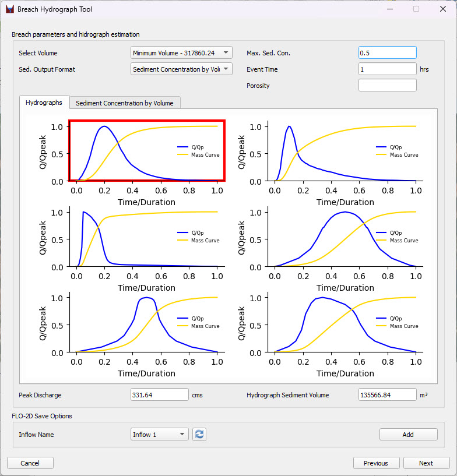Switch to Sediment Concentration by Volume tab
457x476 pixels.
click(125, 103)
